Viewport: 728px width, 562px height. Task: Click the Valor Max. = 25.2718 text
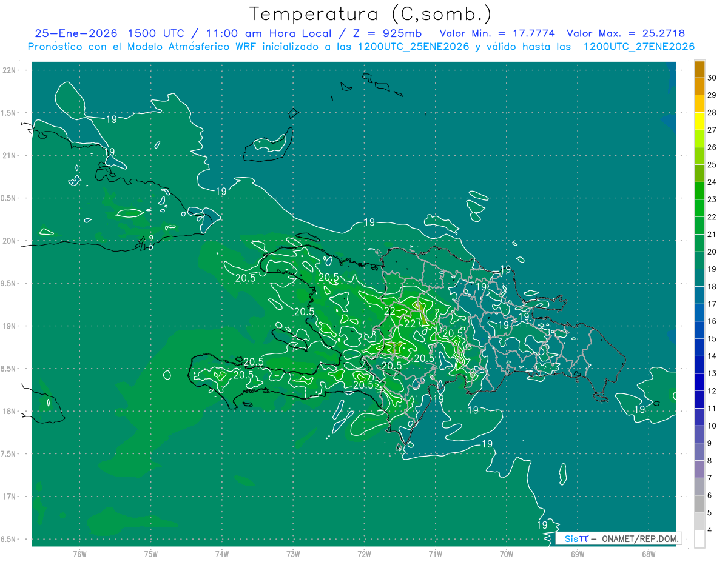625,33
